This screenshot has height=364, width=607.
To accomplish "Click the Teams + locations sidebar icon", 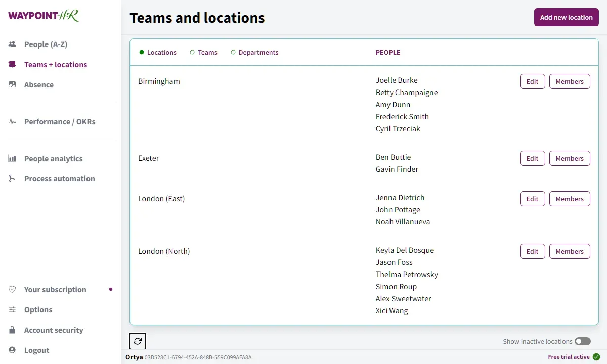I will 12,64.
